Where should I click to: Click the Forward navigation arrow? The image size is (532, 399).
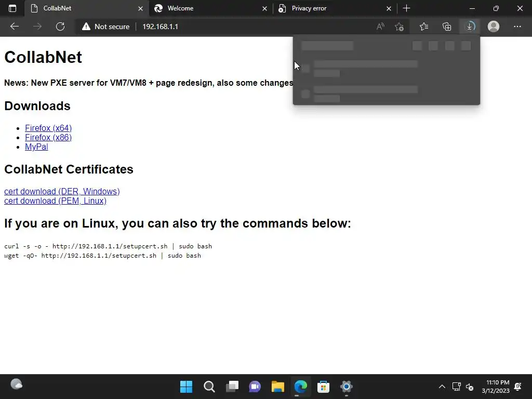point(37,26)
